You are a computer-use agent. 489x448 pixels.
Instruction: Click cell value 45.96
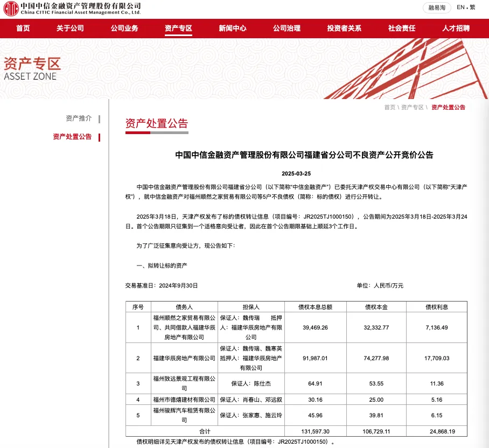pos(315,415)
